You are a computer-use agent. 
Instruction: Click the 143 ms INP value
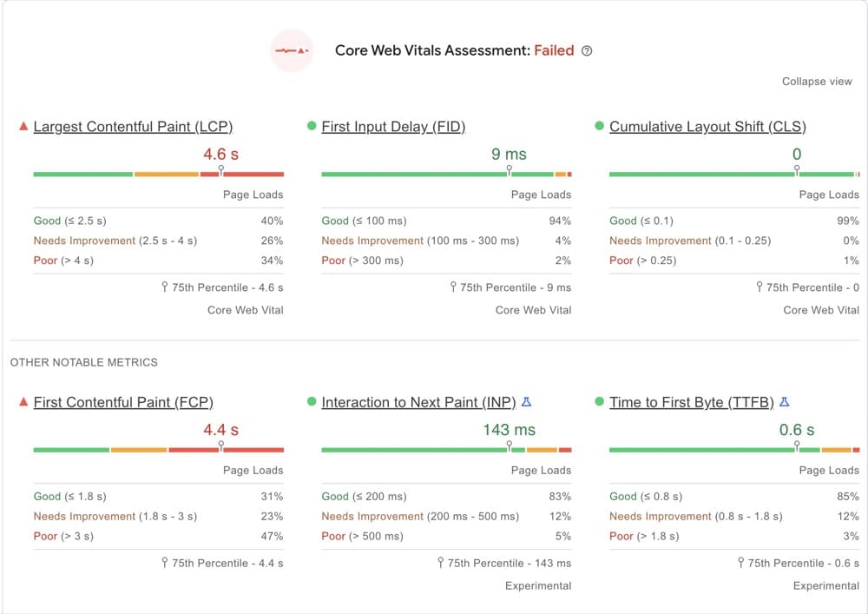[509, 430]
